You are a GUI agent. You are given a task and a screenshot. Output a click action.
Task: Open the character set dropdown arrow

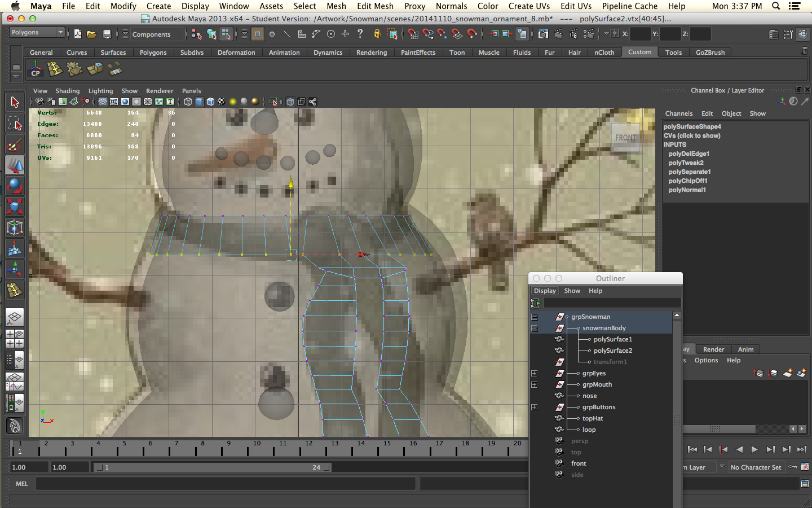[x=722, y=467]
